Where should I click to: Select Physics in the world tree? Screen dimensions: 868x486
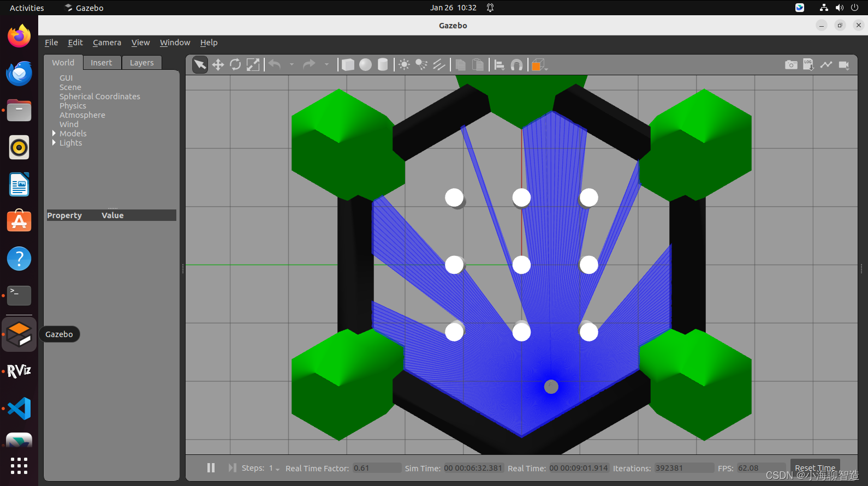pyautogui.click(x=73, y=106)
